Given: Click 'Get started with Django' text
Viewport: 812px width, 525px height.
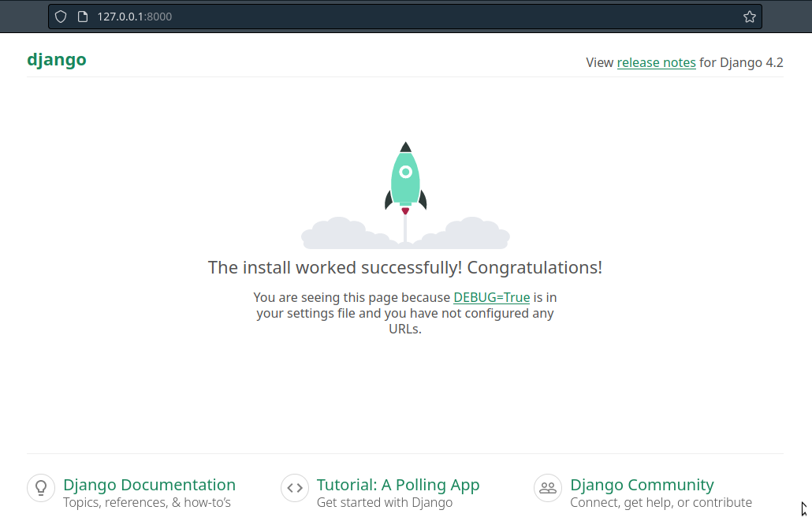Looking at the screenshot, I should (x=385, y=503).
